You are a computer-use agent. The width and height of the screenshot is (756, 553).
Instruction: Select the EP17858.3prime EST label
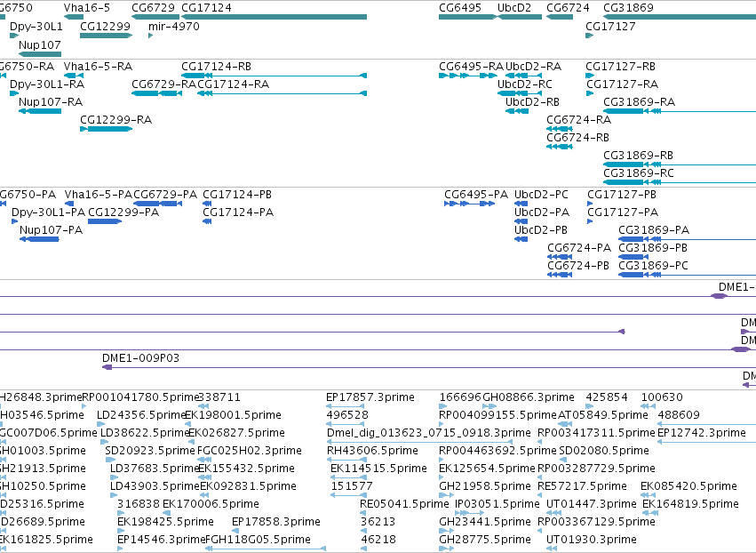coord(275,522)
